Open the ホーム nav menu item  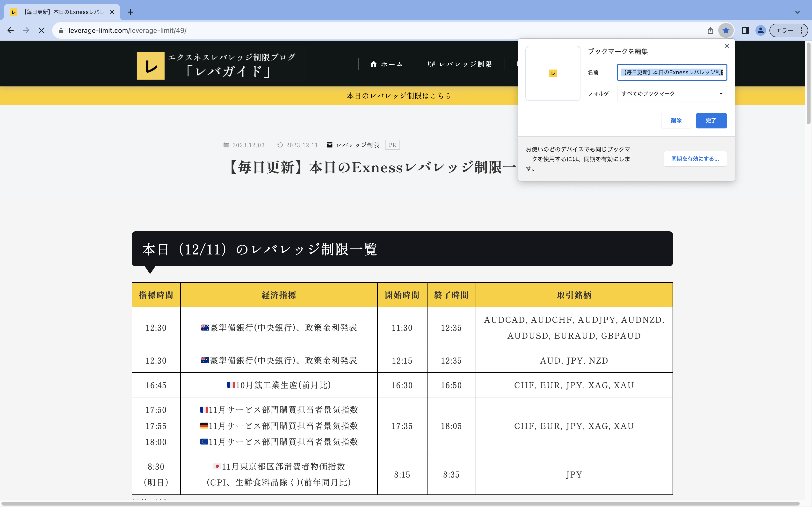click(x=386, y=64)
